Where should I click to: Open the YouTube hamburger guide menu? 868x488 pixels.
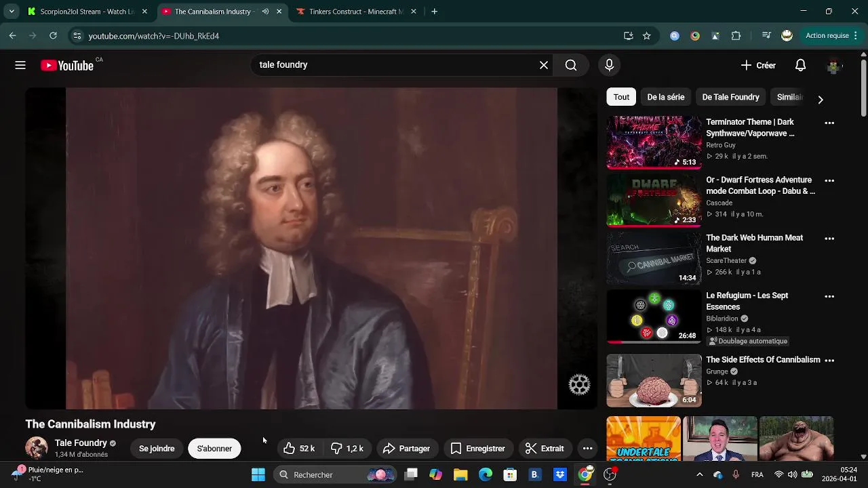pyautogui.click(x=20, y=65)
